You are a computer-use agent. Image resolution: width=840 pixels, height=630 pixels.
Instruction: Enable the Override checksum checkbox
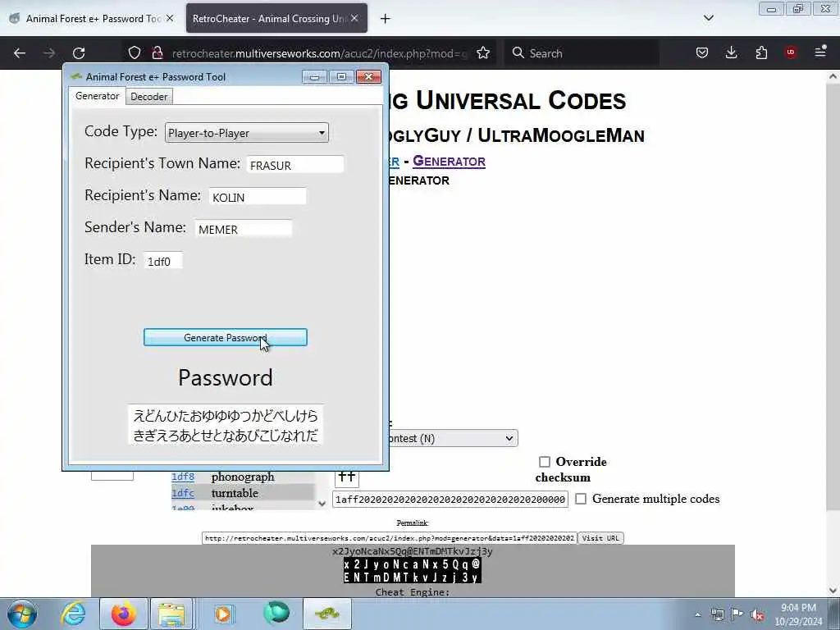point(545,462)
